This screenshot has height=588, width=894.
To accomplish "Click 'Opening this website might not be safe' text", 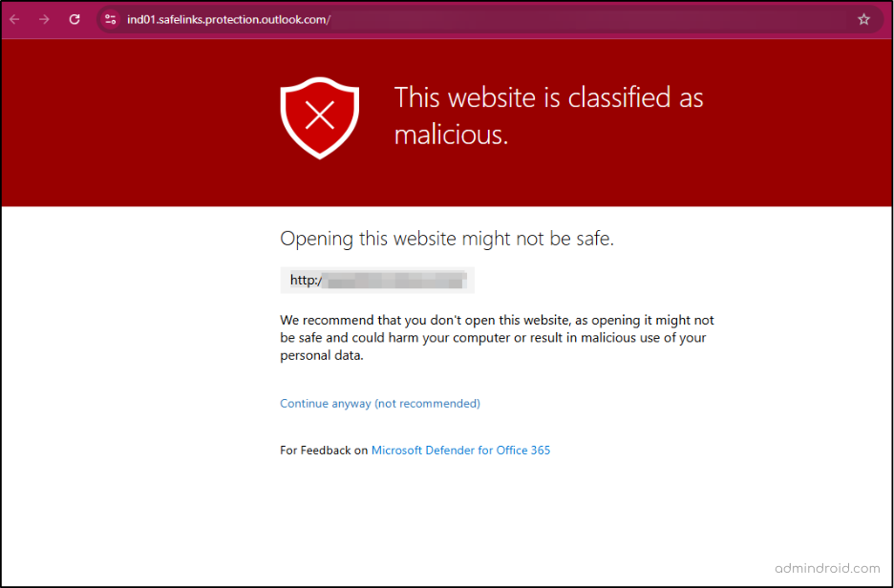I will (447, 238).
